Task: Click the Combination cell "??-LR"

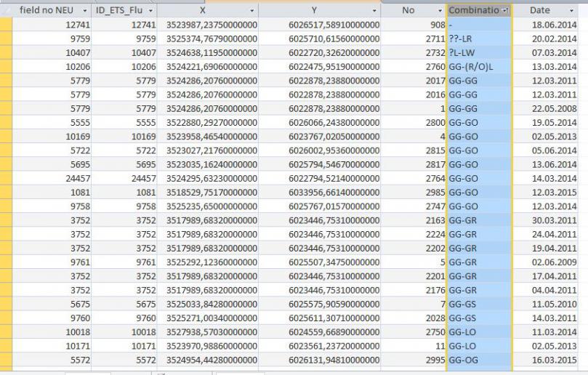Action: click(479, 39)
